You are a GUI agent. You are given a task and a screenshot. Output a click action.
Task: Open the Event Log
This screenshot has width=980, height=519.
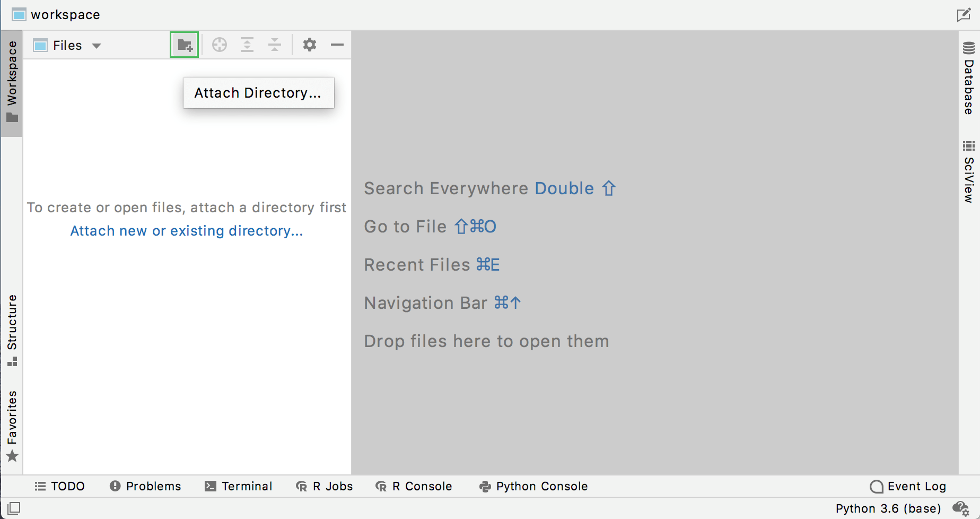[908, 486]
